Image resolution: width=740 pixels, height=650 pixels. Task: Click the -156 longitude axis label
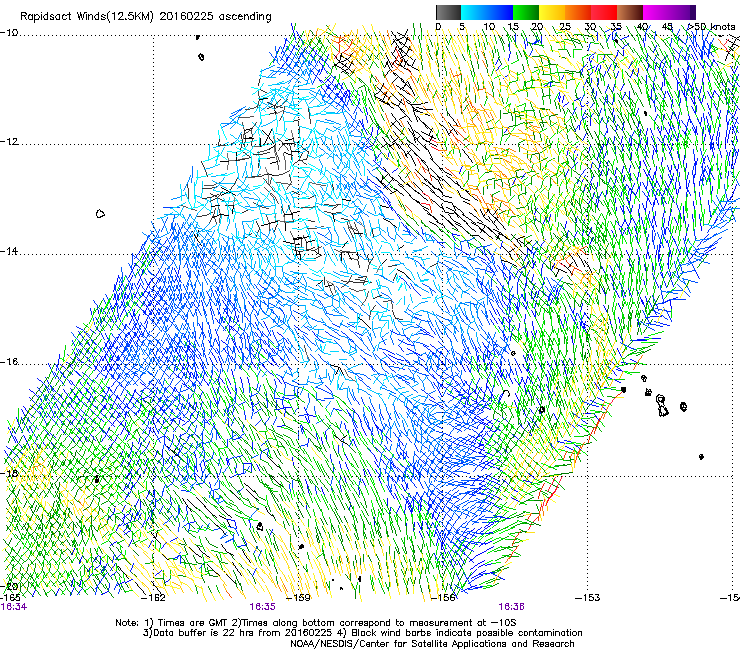point(443,598)
